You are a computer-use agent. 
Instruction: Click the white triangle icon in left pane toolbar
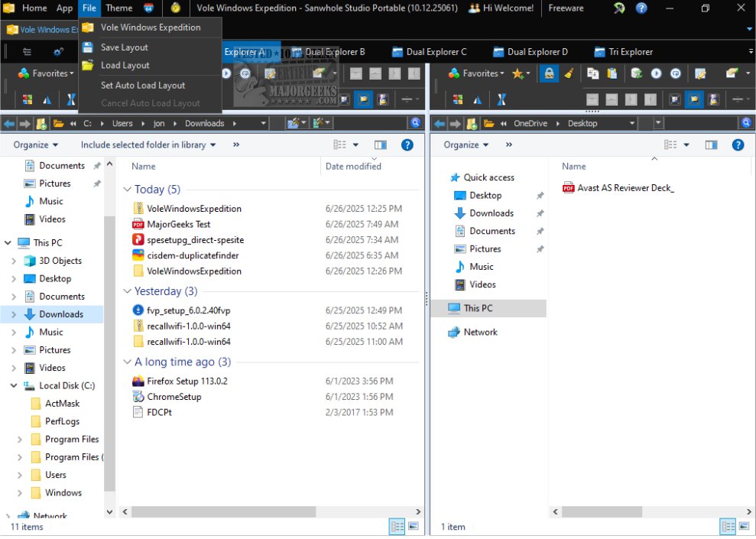(x=47, y=100)
